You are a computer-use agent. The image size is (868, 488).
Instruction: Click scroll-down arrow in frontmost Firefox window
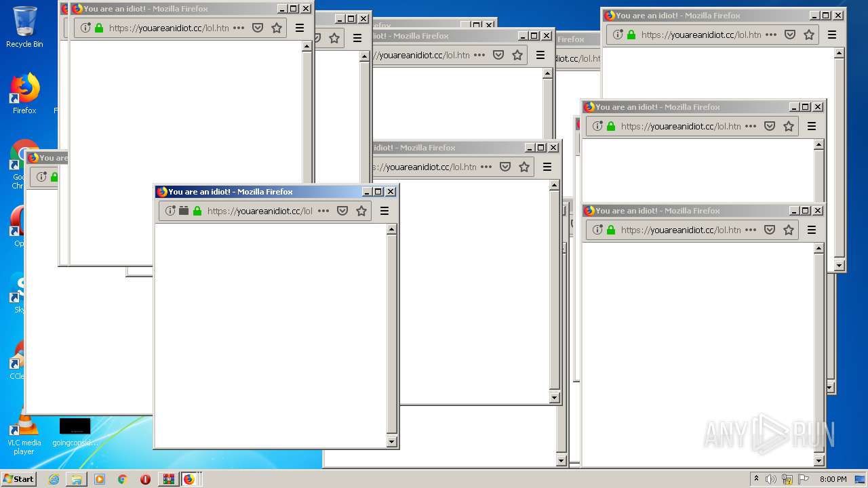click(x=391, y=442)
